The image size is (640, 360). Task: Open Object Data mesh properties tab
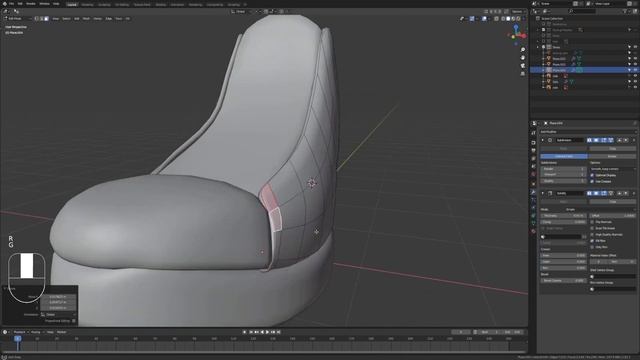coord(533,223)
